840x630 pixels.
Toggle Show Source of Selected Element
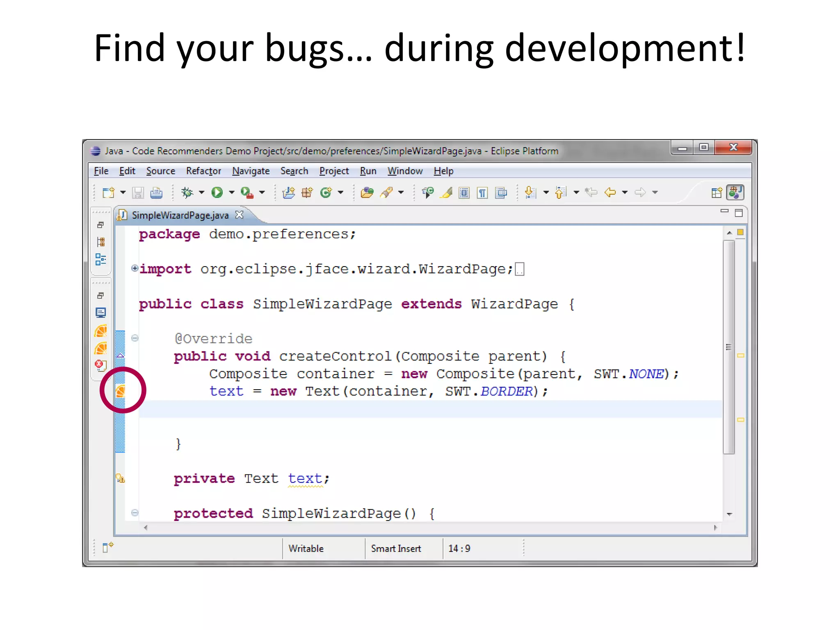[501, 192]
